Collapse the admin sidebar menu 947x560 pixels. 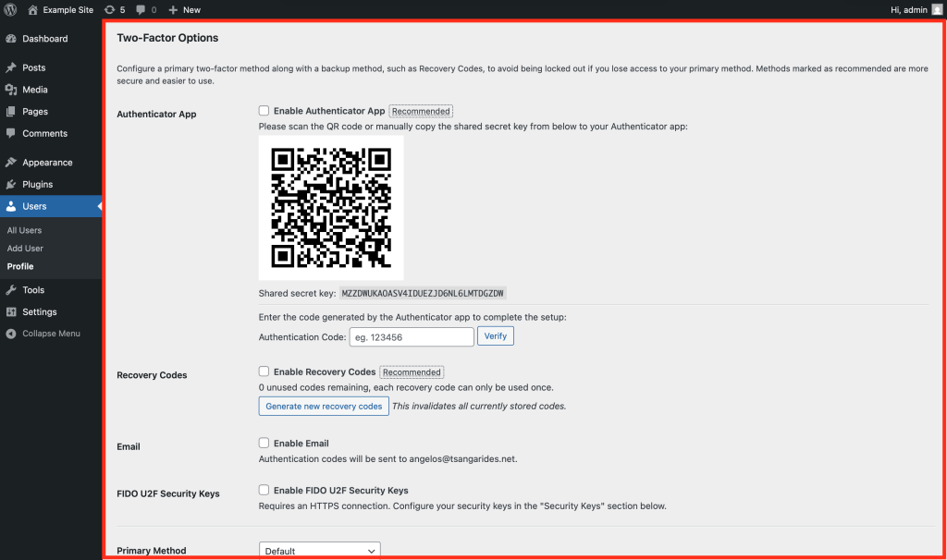51,334
